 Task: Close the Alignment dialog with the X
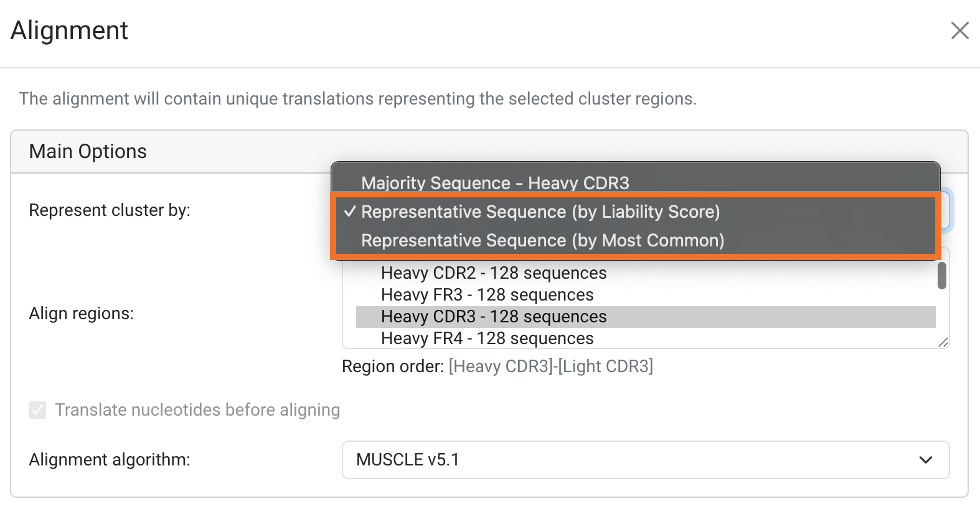[959, 30]
